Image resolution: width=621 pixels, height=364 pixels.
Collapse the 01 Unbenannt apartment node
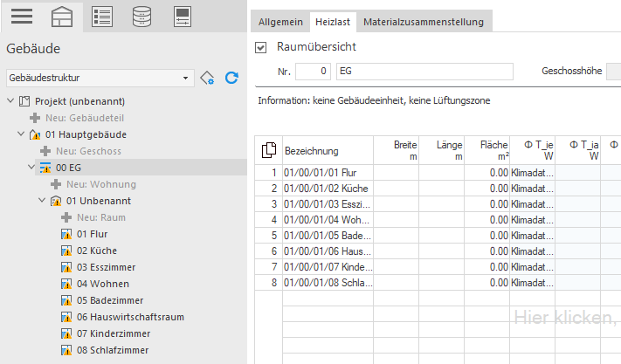pyautogui.click(x=43, y=201)
